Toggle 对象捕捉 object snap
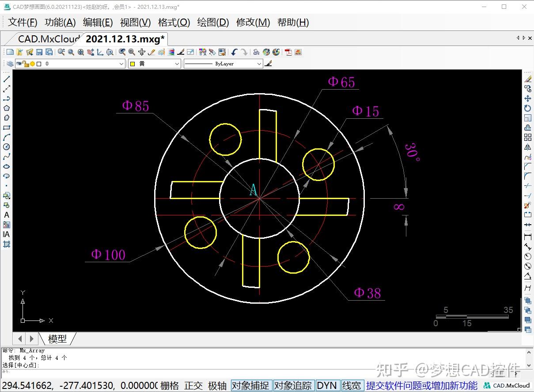Viewport: 534px width, 392px height. [x=250, y=386]
